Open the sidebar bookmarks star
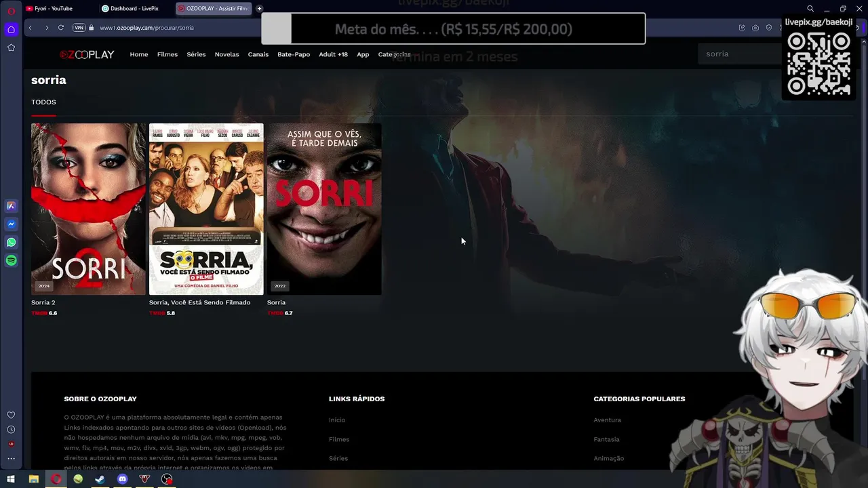The height and width of the screenshot is (488, 868). [11, 47]
